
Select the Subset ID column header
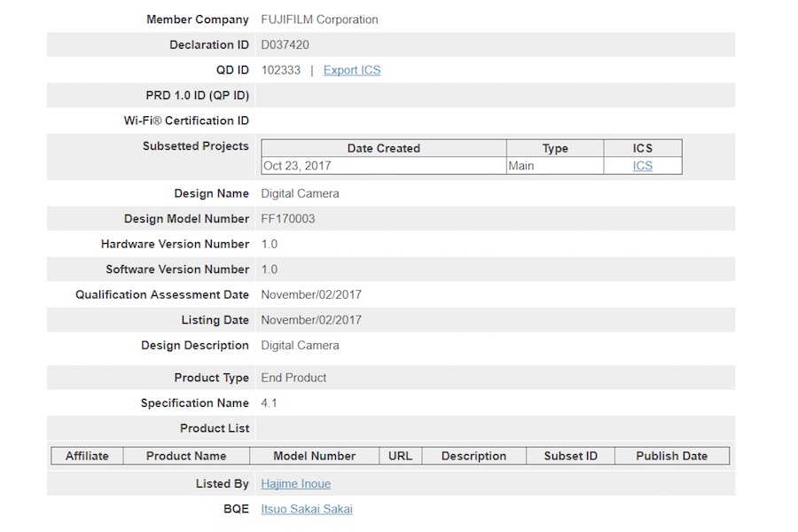point(571,456)
